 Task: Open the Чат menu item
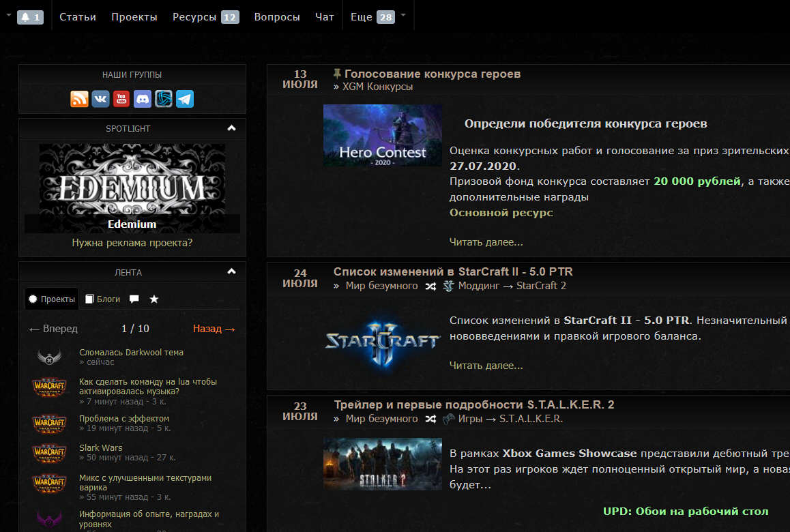coord(325,17)
